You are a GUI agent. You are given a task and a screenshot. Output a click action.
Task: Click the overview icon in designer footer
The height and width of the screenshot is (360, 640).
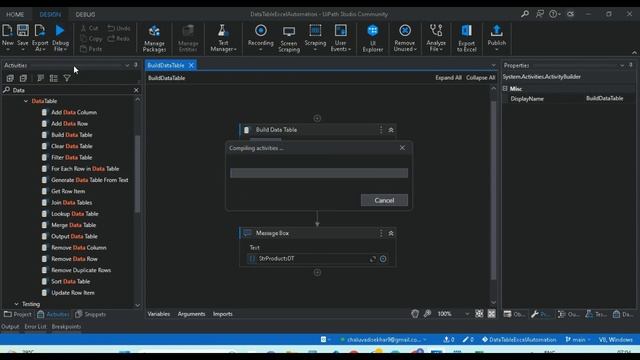click(x=492, y=313)
